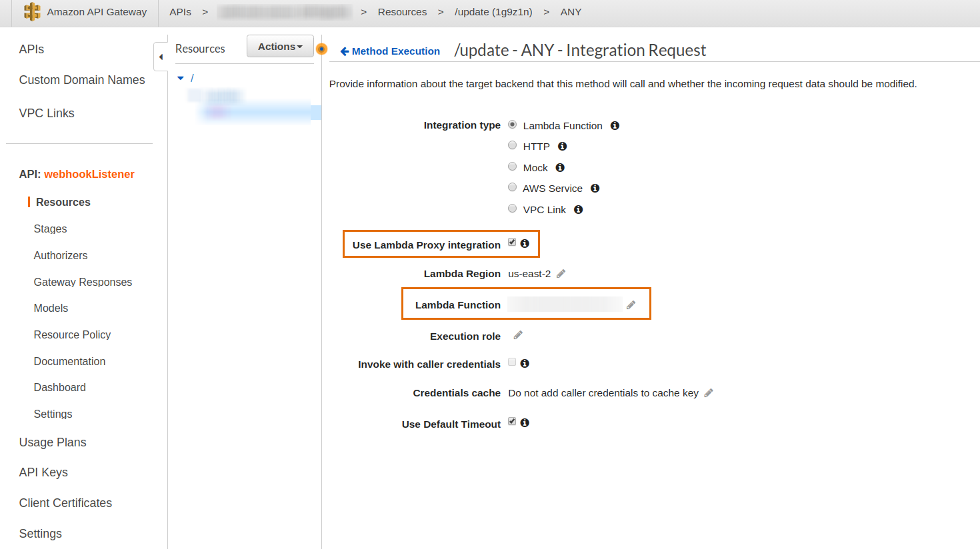Go back to Method Execution
This screenshot has width=980, height=549.
pyautogui.click(x=390, y=51)
